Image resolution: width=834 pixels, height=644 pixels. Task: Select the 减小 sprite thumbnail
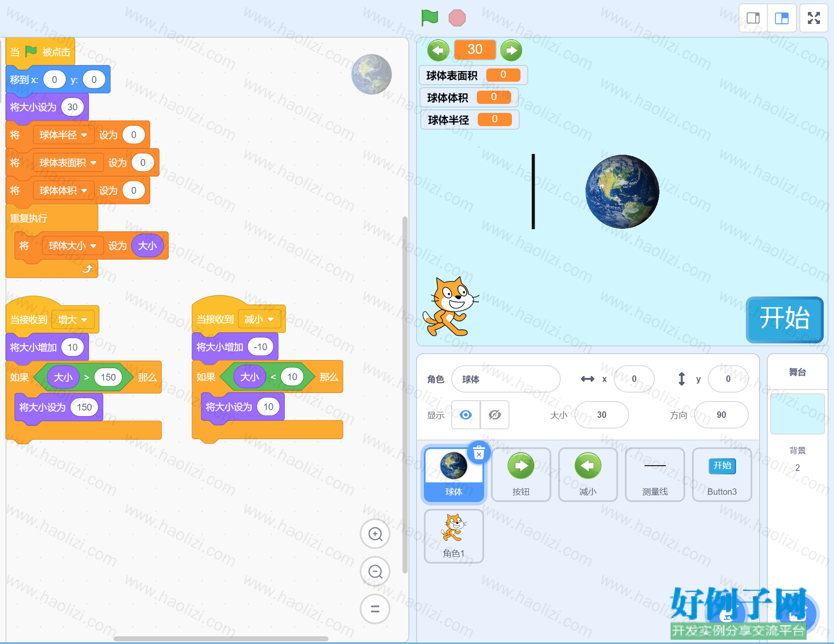(x=588, y=475)
